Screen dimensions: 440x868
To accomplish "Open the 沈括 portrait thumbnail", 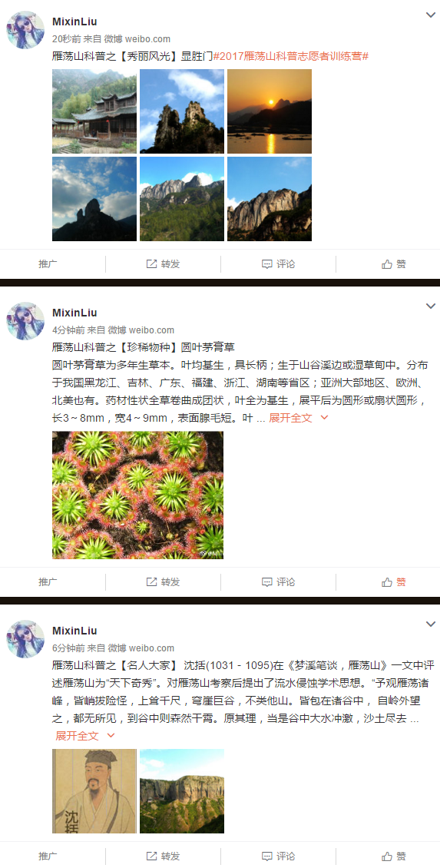I will (94, 791).
